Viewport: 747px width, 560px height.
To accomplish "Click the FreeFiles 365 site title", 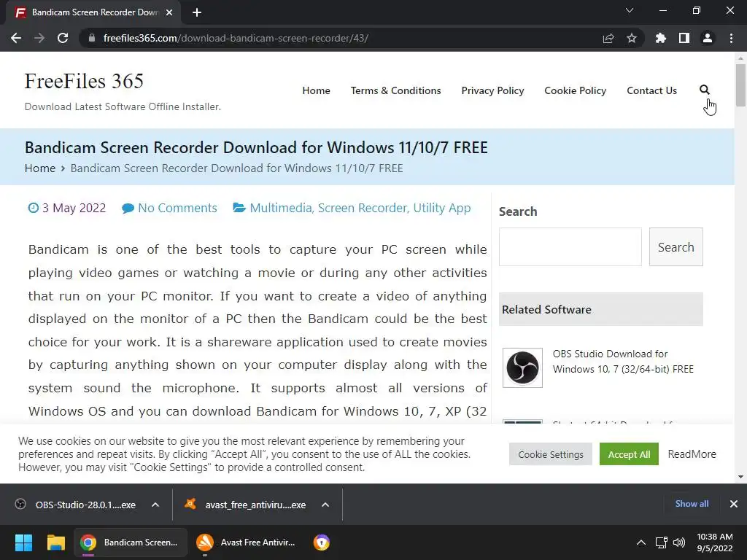I will pos(84,81).
